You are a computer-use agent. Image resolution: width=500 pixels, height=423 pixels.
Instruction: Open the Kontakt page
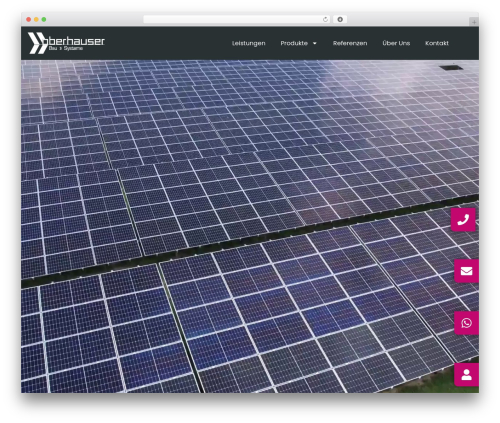coord(437,43)
